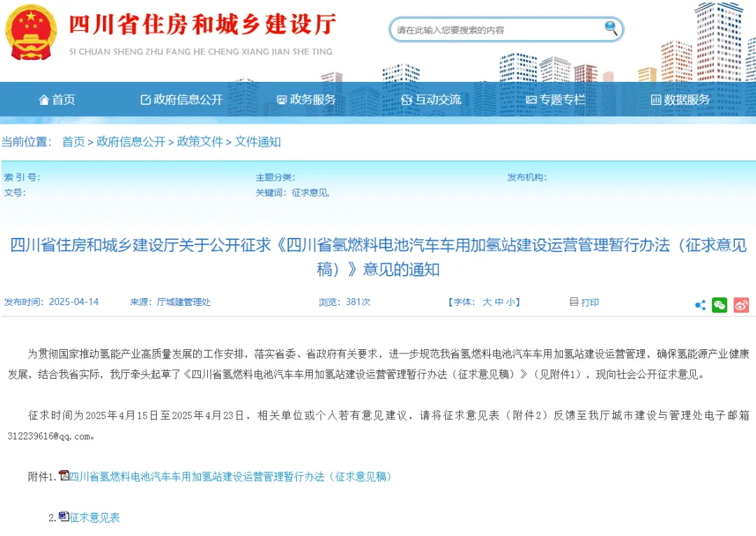Click the 打印 print link
Viewport: 756px width, 536px height.
[x=589, y=302]
